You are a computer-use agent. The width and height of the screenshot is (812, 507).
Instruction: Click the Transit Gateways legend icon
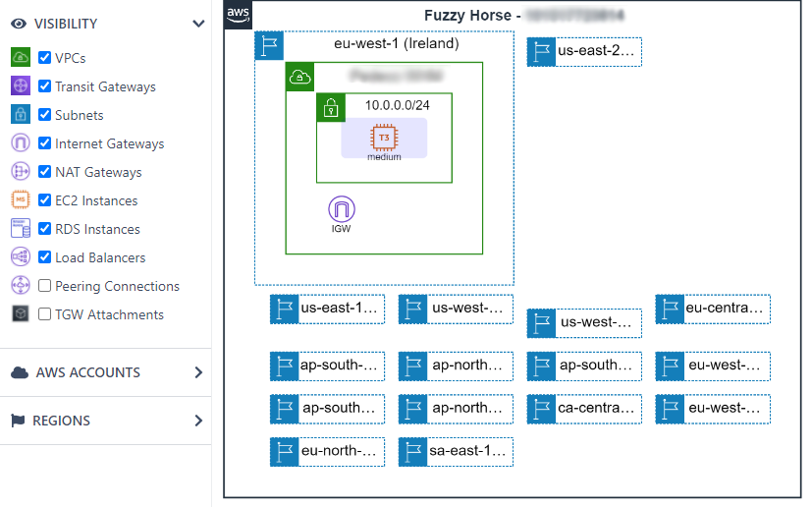pos(21,85)
